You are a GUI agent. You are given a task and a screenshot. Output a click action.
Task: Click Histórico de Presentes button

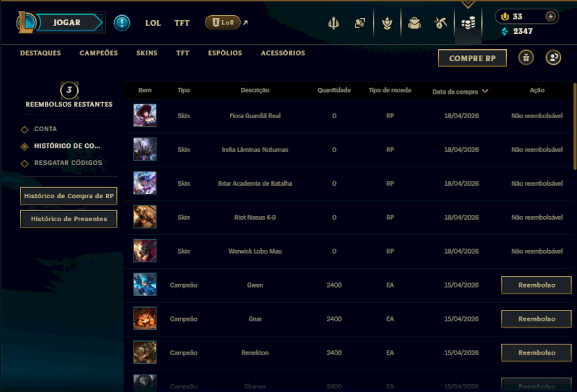[69, 219]
